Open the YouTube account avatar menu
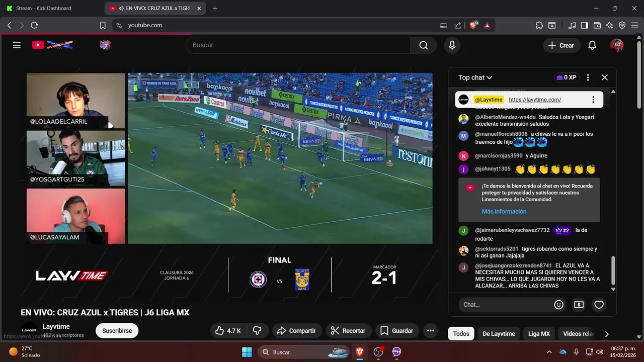644x362 pixels. [x=616, y=45]
